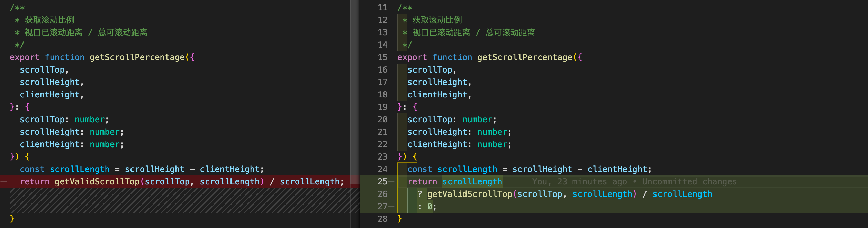Click the function keyword on line 15
Viewport: 868px width, 228px height.
click(452, 57)
